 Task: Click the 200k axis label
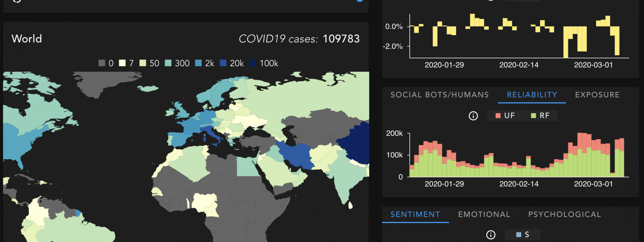394,134
